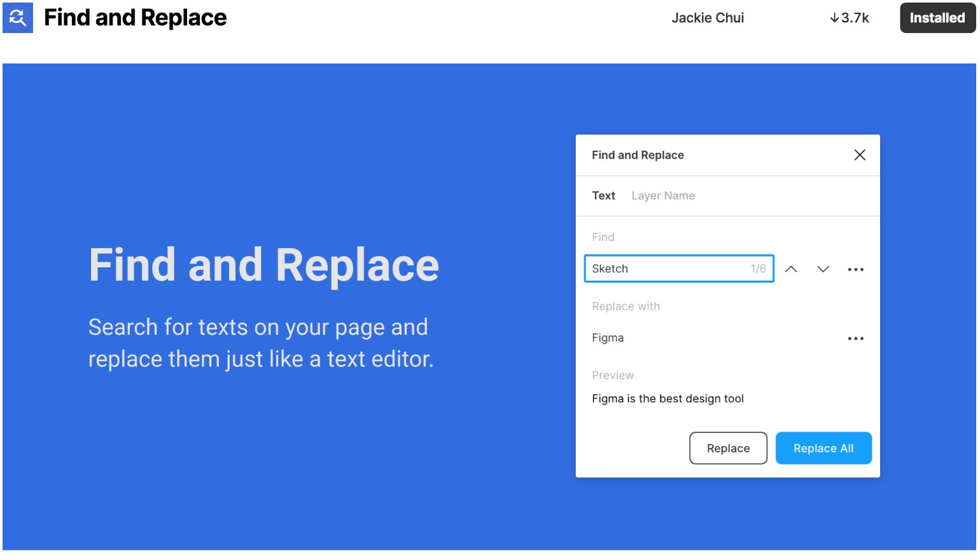Click the 1/6 match counter

(x=758, y=269)
